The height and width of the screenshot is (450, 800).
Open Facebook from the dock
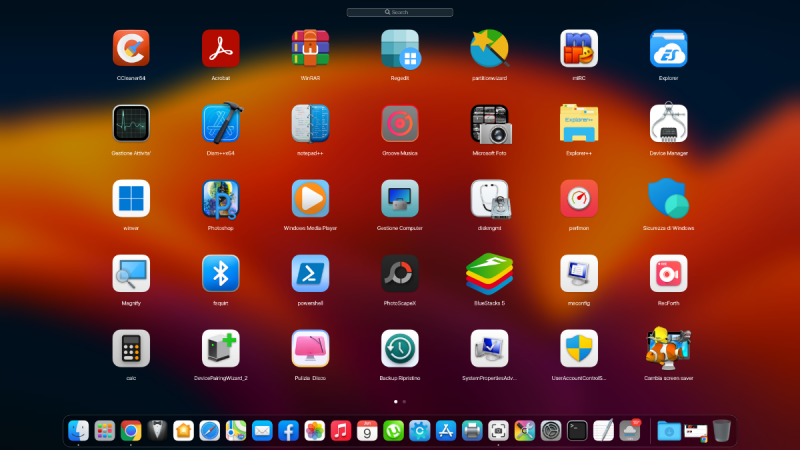(288, 431)
